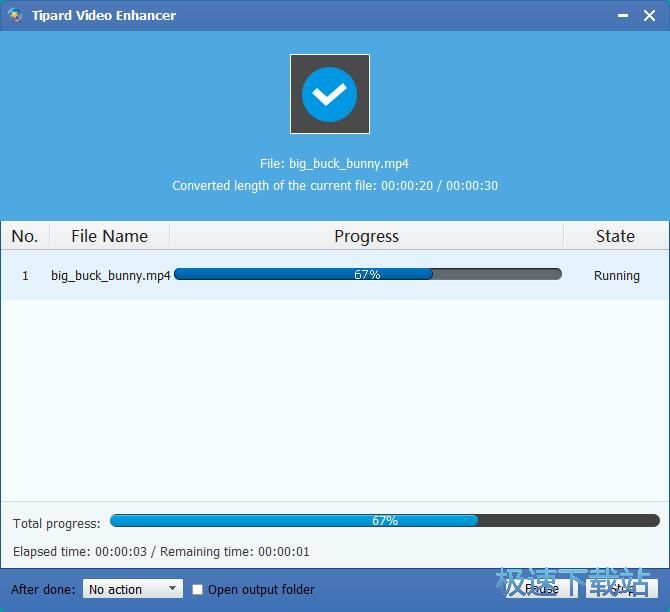Click the 'No.' column header
Viewport: 670px width, 612px height.
coord(25,236)
